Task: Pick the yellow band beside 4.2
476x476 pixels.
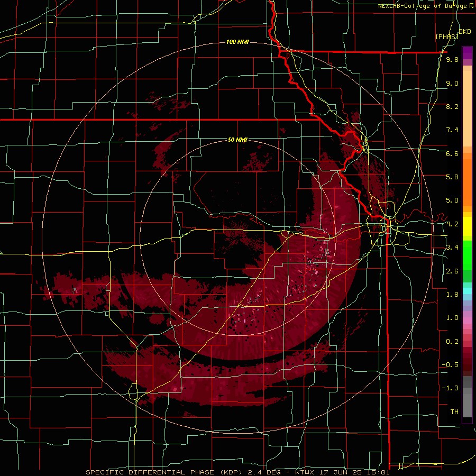Action: coord(467,226)
